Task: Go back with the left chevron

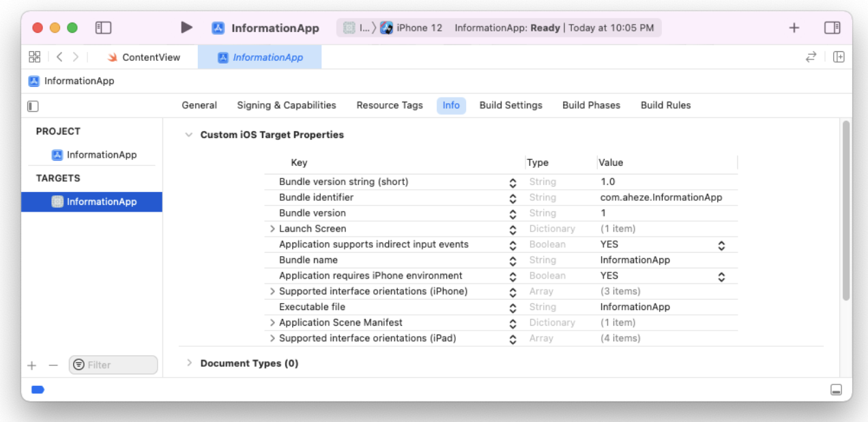Action: [x=59, y=57]
